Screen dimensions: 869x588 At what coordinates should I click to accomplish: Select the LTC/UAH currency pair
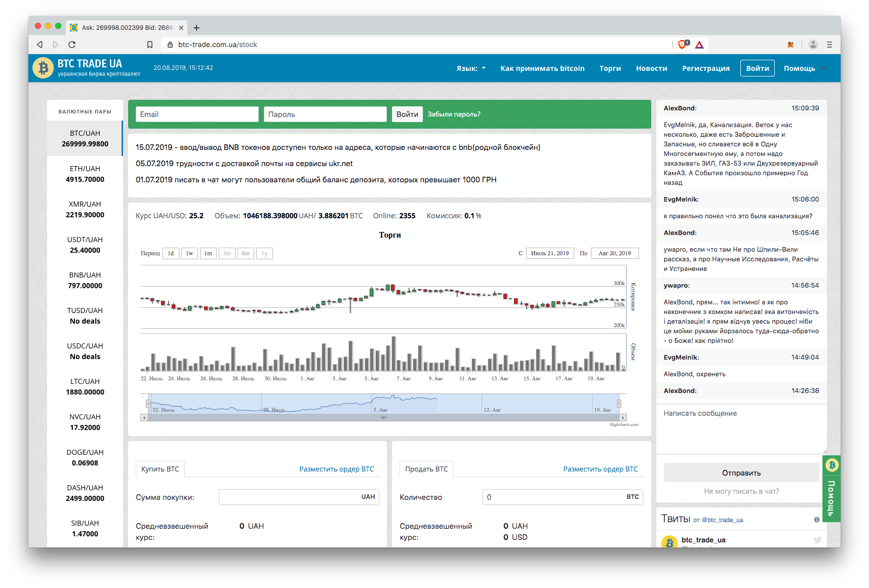pyautogui.click(x=85, y=386)
